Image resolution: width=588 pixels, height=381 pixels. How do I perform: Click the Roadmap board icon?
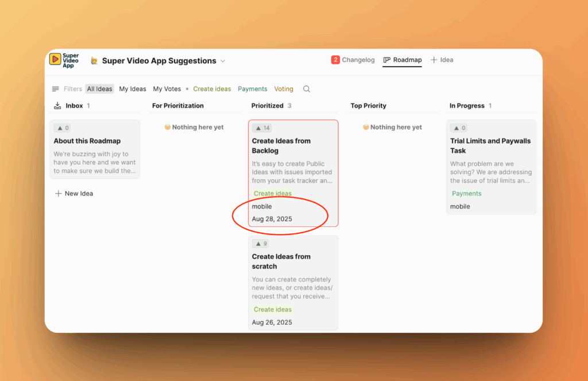click(x=387, y=60)
